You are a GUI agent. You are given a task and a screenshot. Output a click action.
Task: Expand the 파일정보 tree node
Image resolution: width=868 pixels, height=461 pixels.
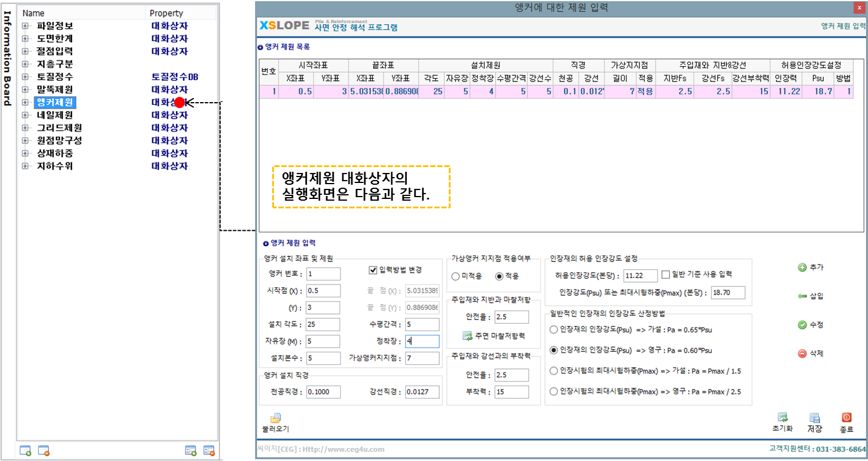pyautogui.click(x=25, y=26)
